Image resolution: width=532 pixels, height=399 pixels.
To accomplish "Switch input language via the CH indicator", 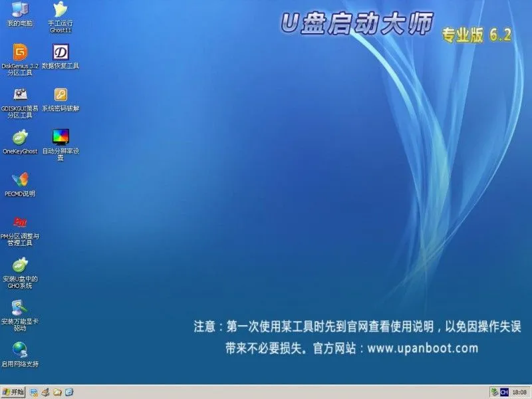I will [x=504, y=392].
